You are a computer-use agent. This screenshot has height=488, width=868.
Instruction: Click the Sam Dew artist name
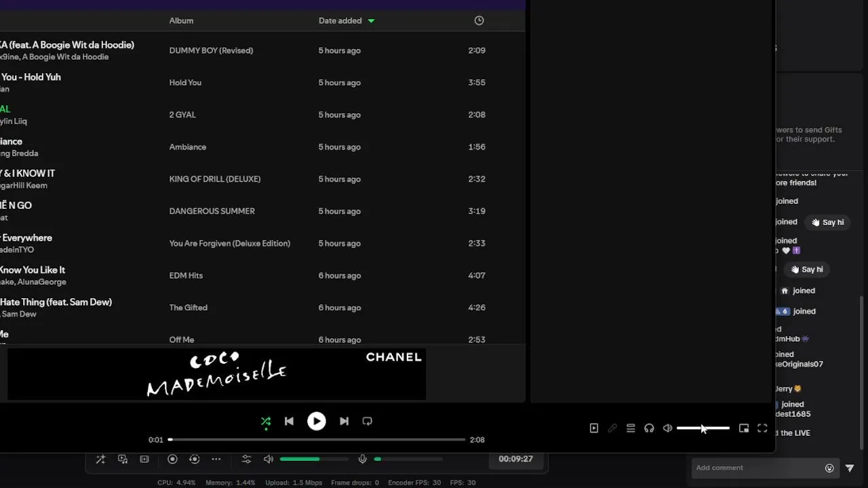click(18, 314)
